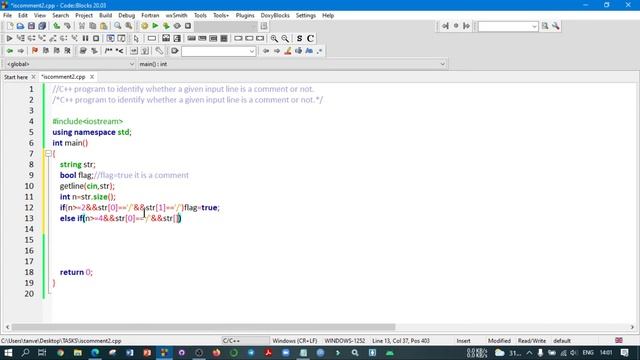Open the Settings menu
Viewport: 640px width, 360px height.
(306, 15)
